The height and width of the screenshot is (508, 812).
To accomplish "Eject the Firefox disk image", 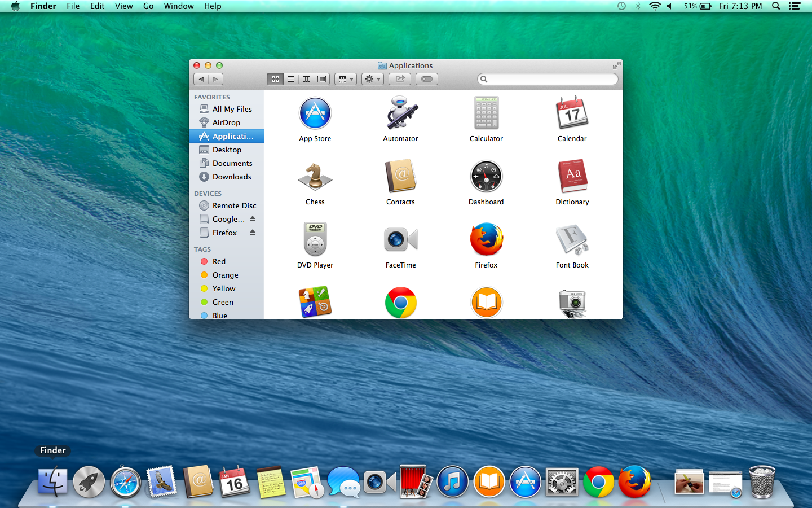I will coord(253,233).
